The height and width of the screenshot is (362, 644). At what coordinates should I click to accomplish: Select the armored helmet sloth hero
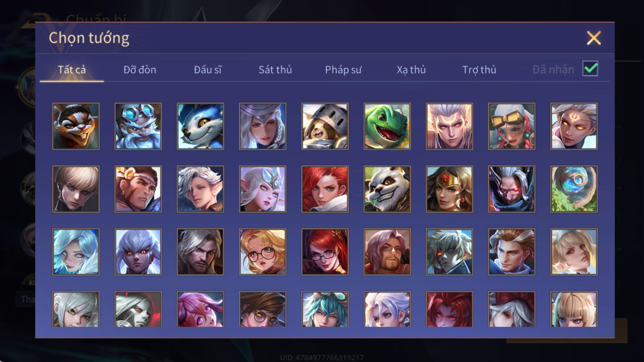point(325,126)
